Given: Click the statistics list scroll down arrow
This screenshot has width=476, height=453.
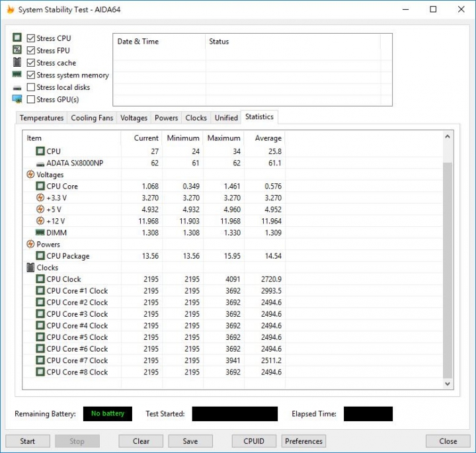Looking at the screenshot, I should tap(448, 384).
